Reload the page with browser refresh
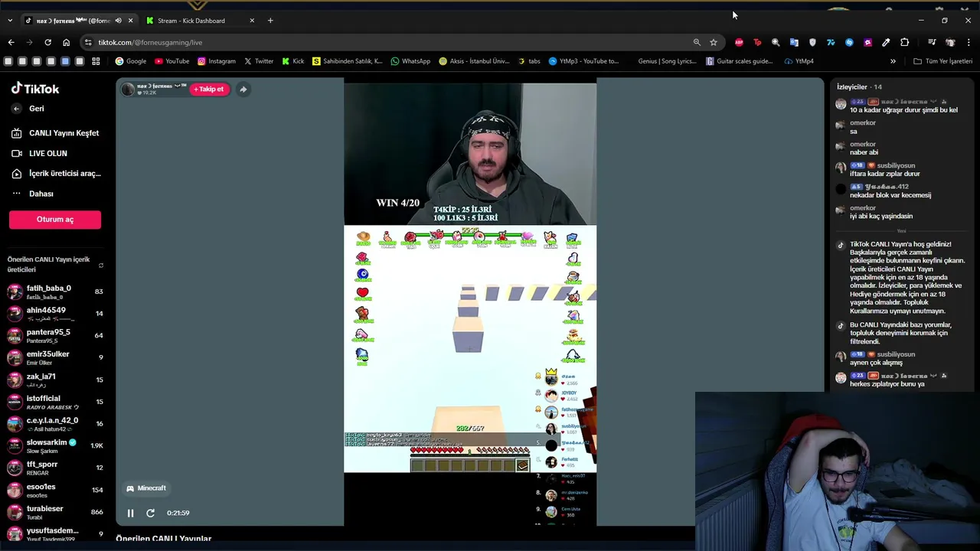 pyautogui.click(x=47, y=42)
